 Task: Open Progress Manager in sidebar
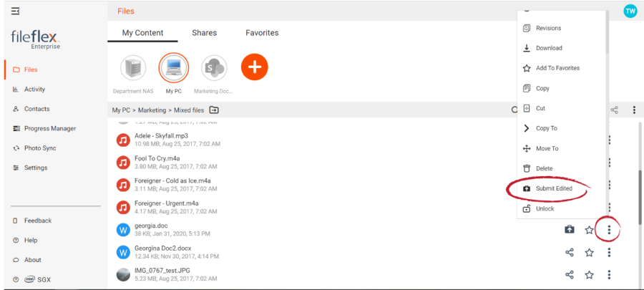50,129
